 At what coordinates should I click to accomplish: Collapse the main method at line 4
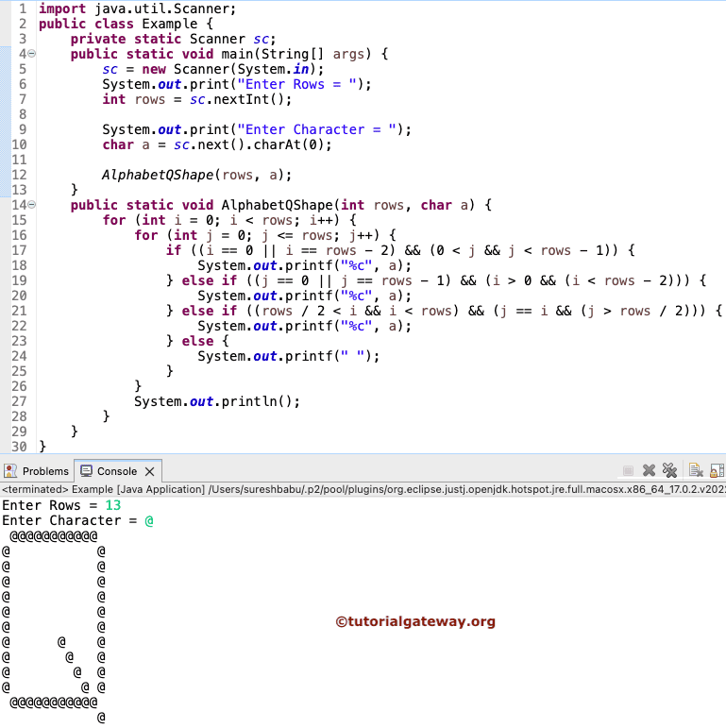click(x=31, y=54)
